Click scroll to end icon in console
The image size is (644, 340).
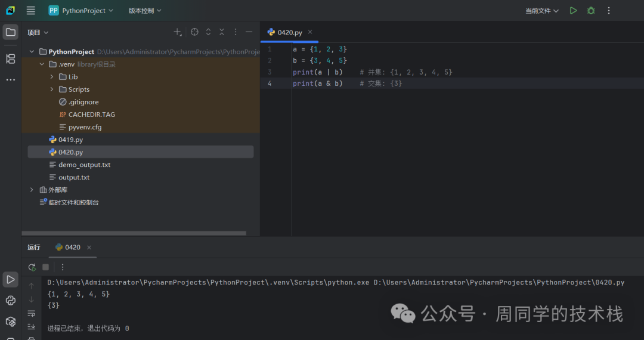pyautogui.click(x=31, y=327)
